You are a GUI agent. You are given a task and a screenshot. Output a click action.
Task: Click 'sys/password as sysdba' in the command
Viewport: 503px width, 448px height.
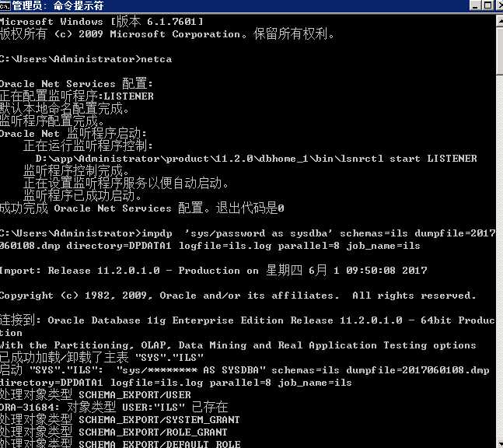pyautogui.click(x=259, y=233)
